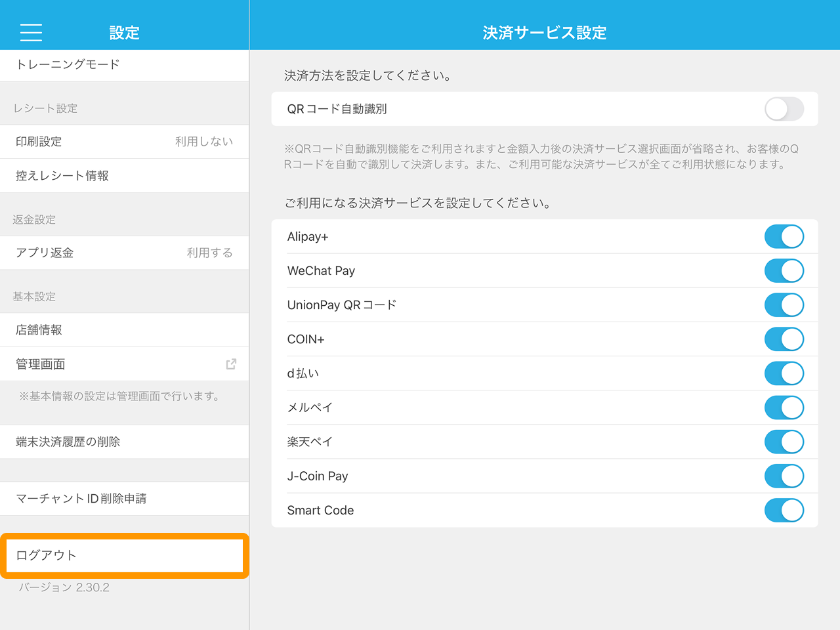The image size is (840, 630).
Task: Switch off COIN+ payment service
Action: point(784,339)
